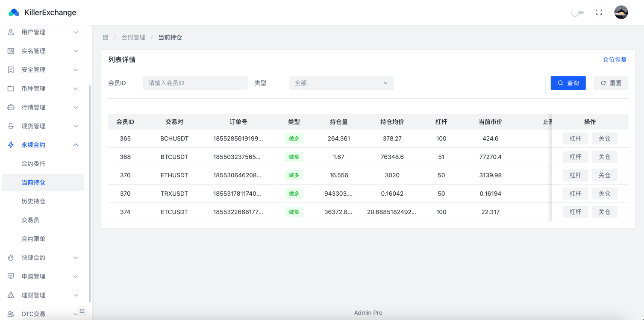Click the order number 1855322666177...
The image size is (644, 320).
coord(238,212)
